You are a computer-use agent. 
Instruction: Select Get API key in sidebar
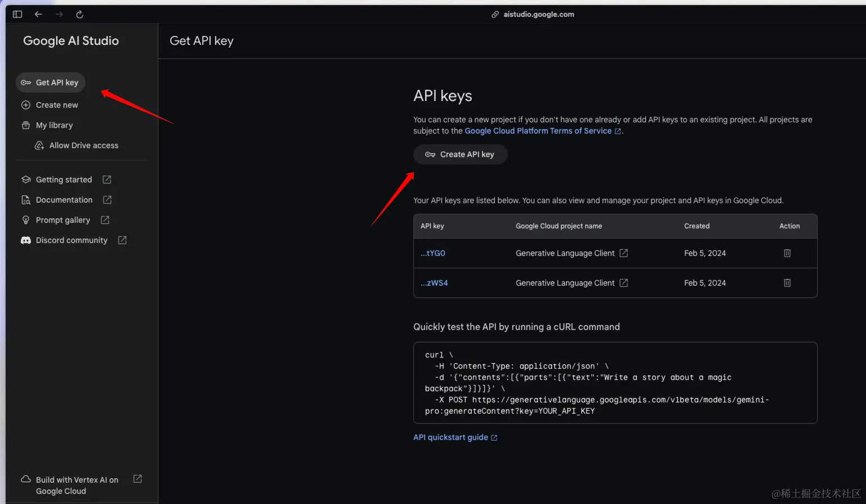tap(51, 83)
